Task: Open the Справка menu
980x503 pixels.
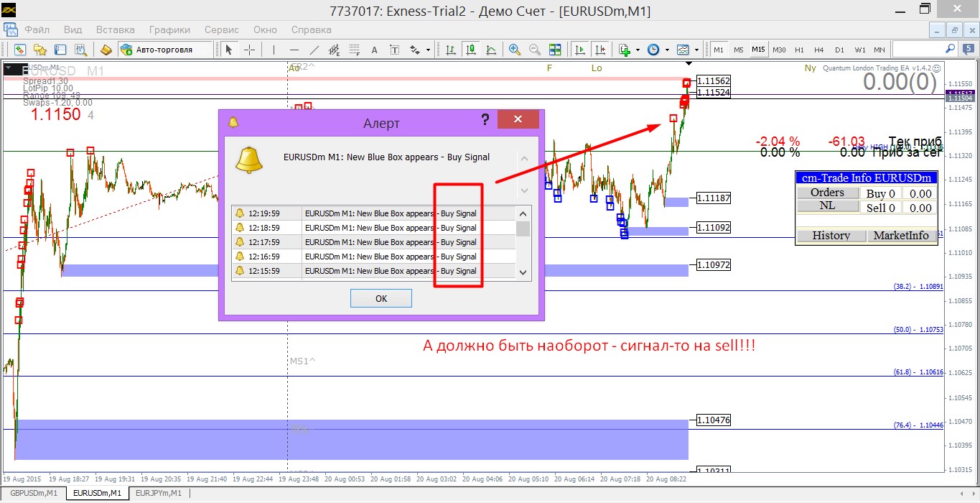Action: pyautogui.click(x=311, y=29)
